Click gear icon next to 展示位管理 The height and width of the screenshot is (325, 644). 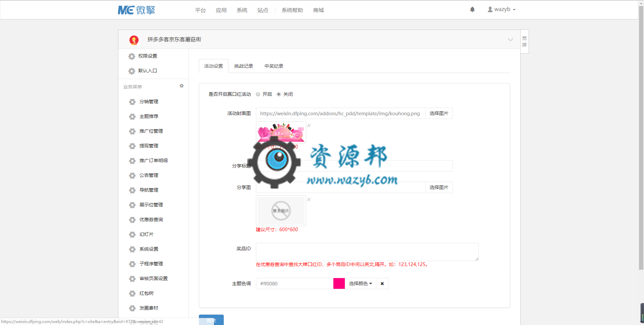[132, 205]
